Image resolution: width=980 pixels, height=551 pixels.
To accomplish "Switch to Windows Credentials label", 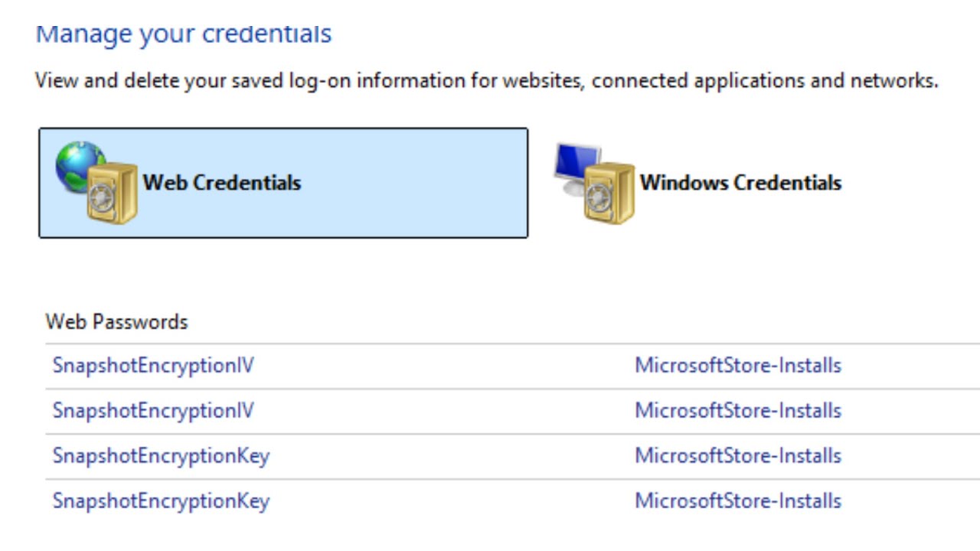I will pyautogui.click(x=740, y=183).
